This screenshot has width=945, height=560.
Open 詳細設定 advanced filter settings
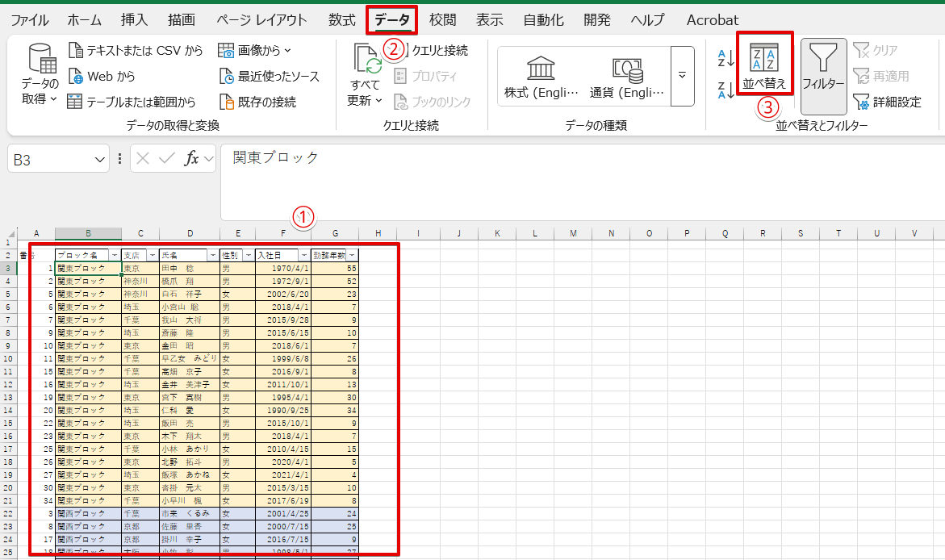pos(887,102)
